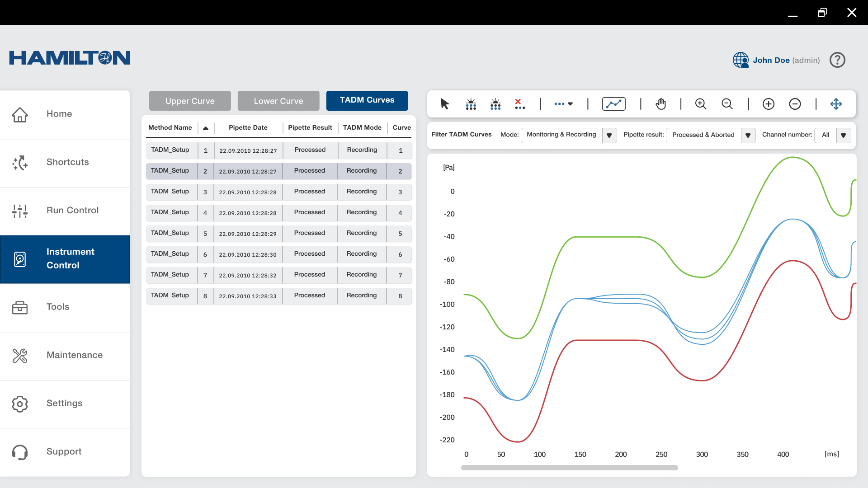Click the zoom out magnifier icon
868x488 pixels.
pyautogui.click(x=727, y=104)
